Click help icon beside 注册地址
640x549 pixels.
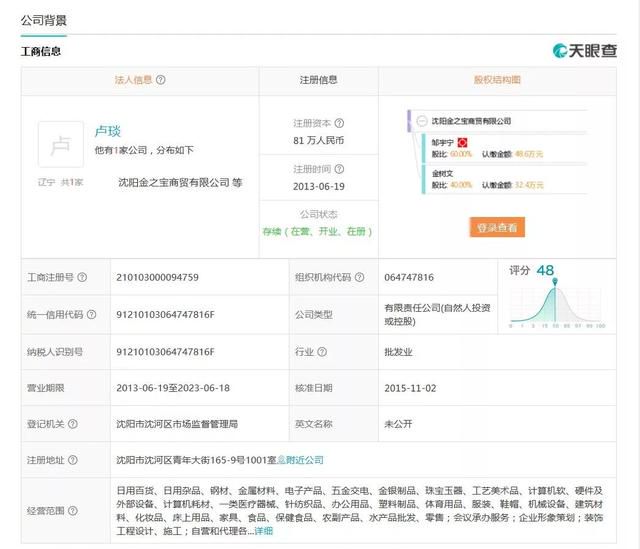click(73, 460)
